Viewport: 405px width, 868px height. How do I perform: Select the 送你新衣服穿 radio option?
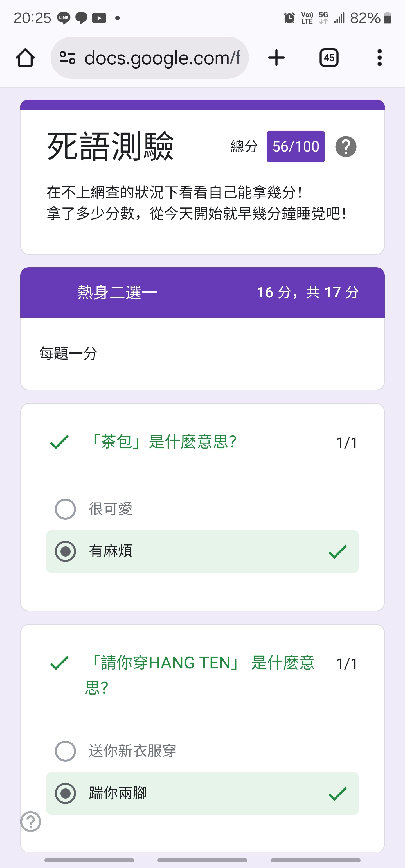tap(66, 751)
